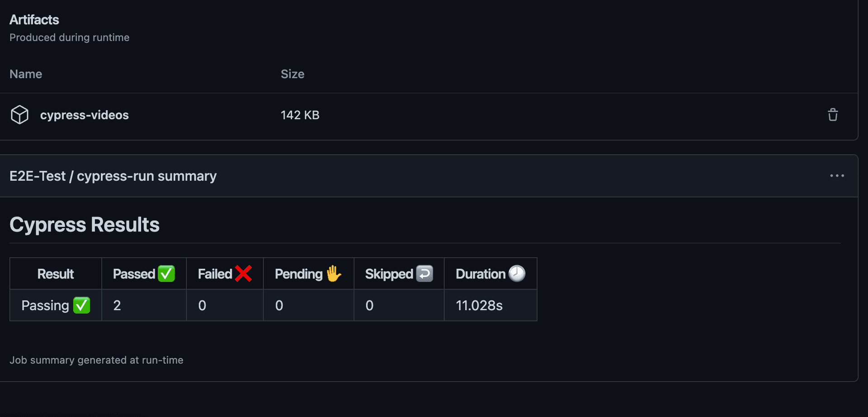Click the Size column header
868x417 pixels.
292,74
